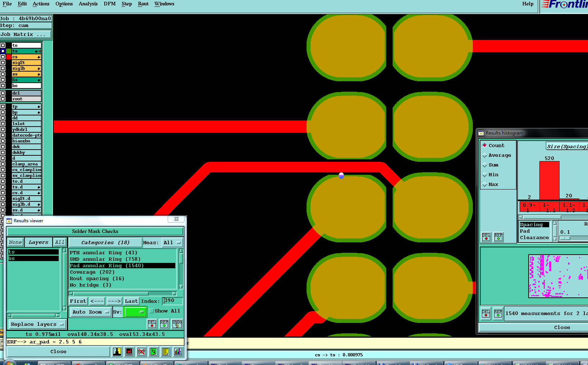Open the Help menu
The width and height of the screenshot is (588, 365).
click(x=528, y=4)
